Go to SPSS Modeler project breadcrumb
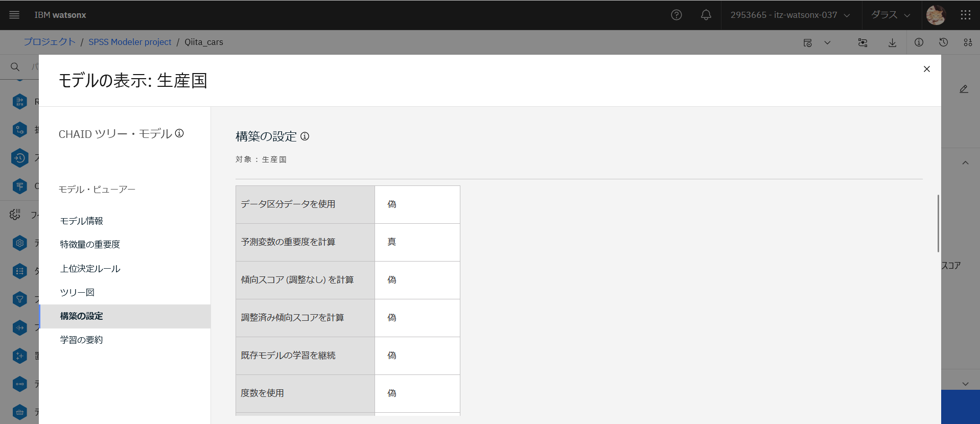The width and height of the screenshot is (980, 424). point(130,42)
